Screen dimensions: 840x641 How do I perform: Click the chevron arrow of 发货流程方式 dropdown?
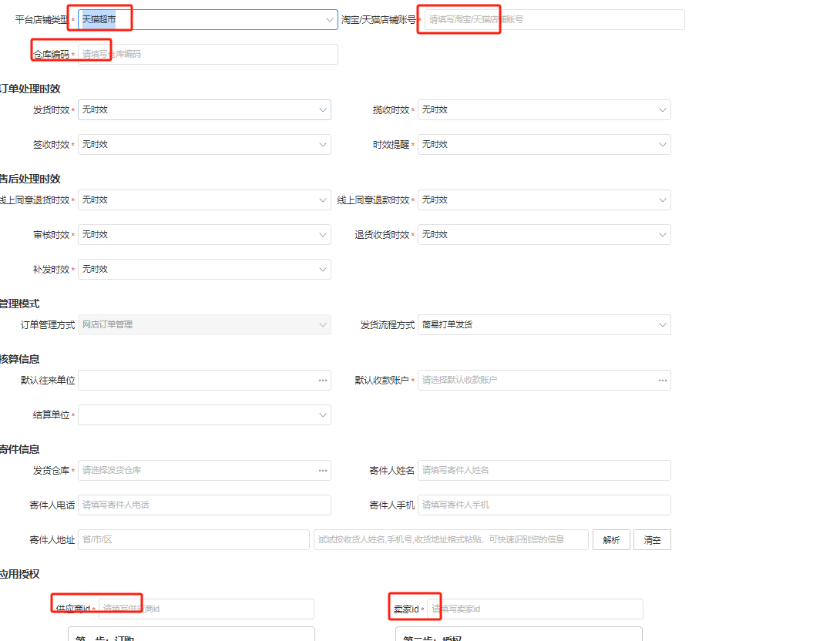click(x=663, y=324)
